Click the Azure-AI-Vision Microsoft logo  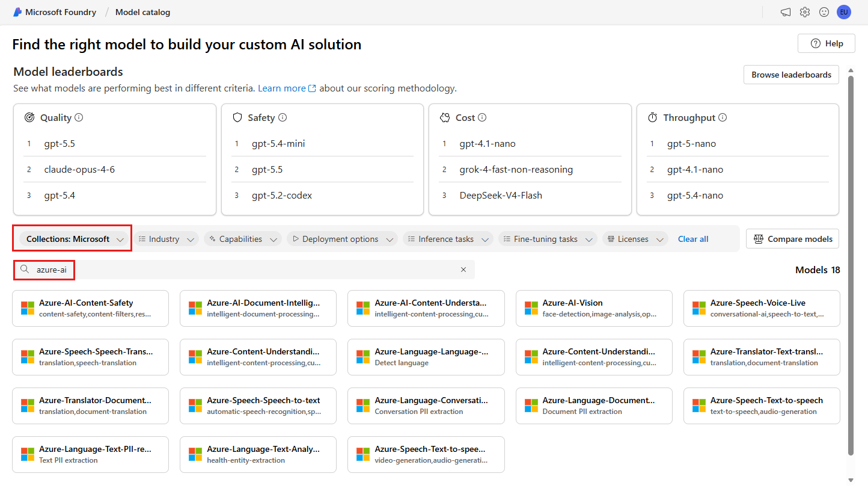(531, 308)
